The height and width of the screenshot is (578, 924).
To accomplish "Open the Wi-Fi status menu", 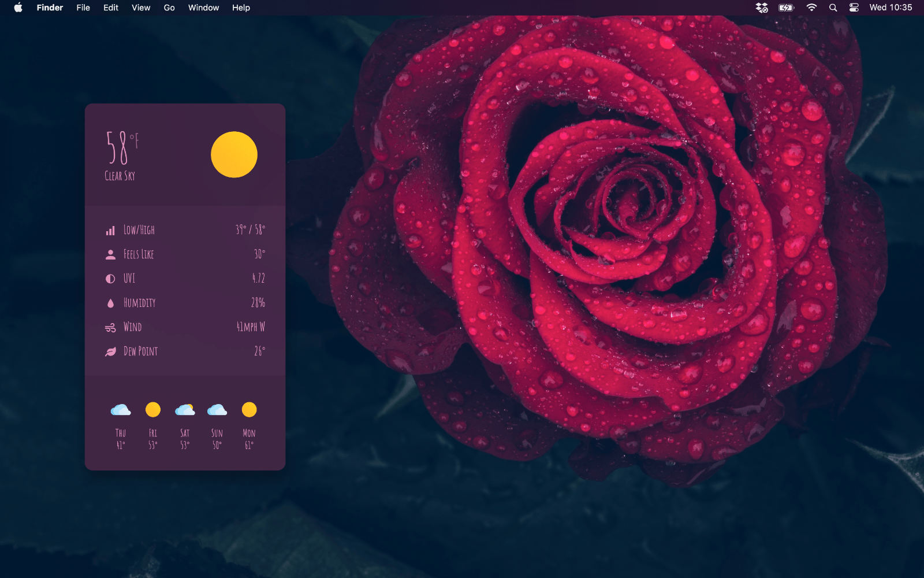I will pyautogui.click(x=811, y=8).
